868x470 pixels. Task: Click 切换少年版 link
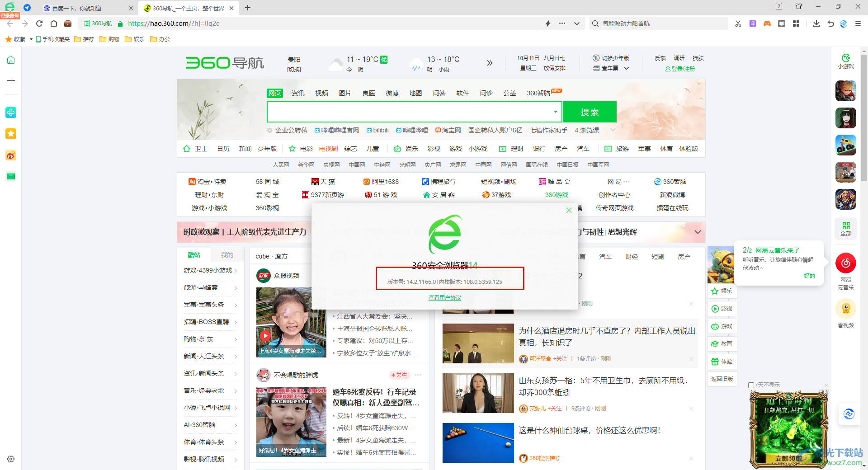coord(611,58)
